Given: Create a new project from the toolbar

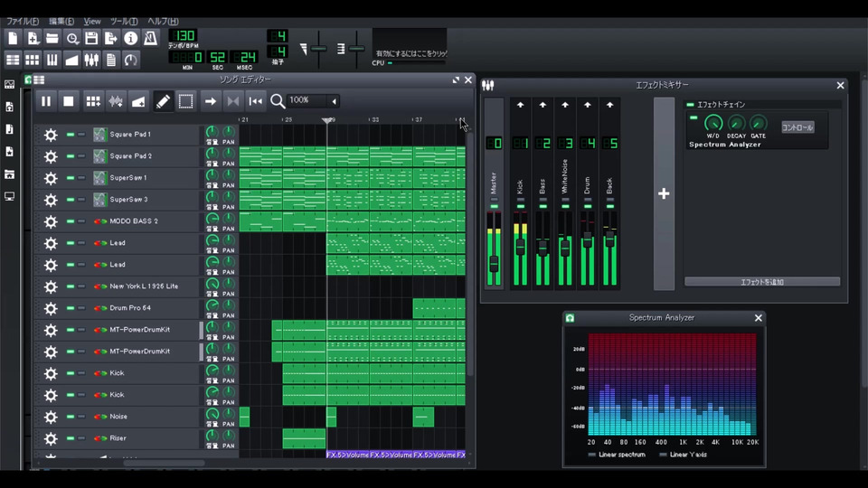Looking at the screenshot, I should coord(13,38).
